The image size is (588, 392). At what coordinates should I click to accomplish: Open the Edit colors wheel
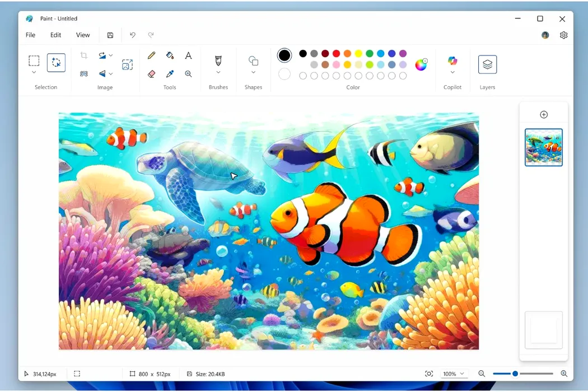(421, 64)
